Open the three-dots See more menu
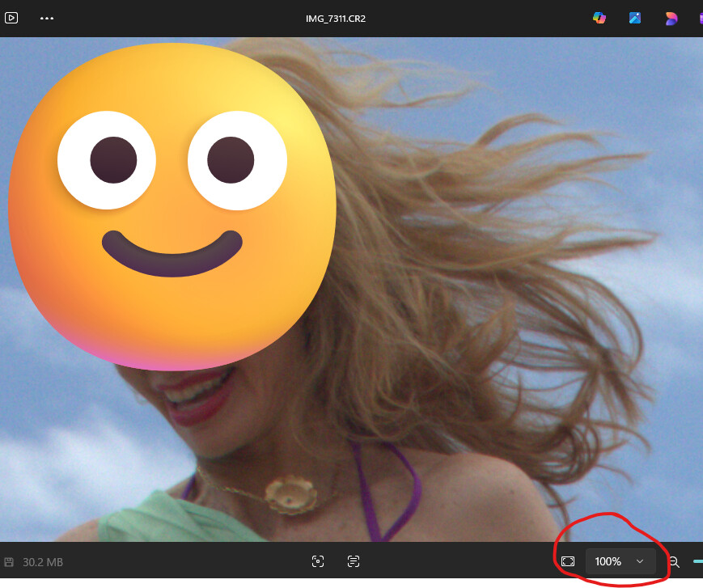This screenshot has width=703, height=588. (x=47, y=18)
